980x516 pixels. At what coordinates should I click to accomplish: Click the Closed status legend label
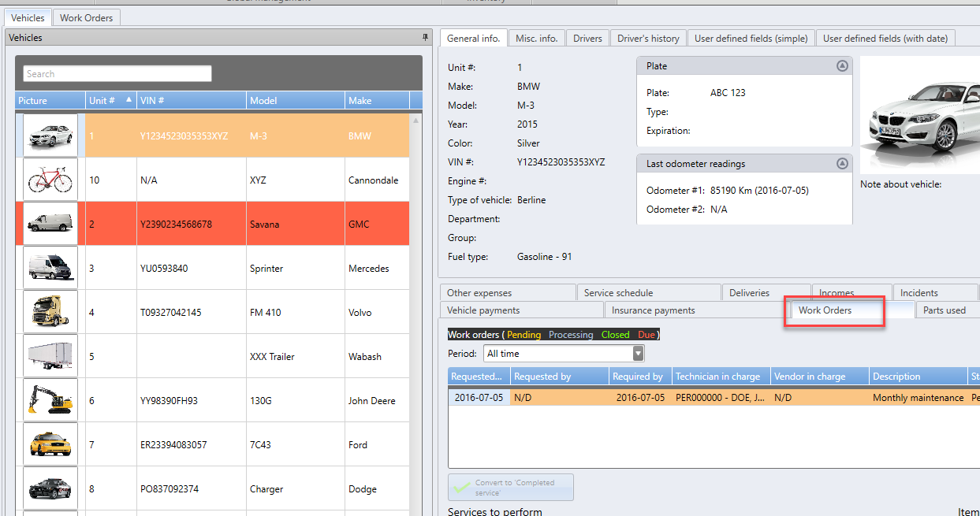615,335
